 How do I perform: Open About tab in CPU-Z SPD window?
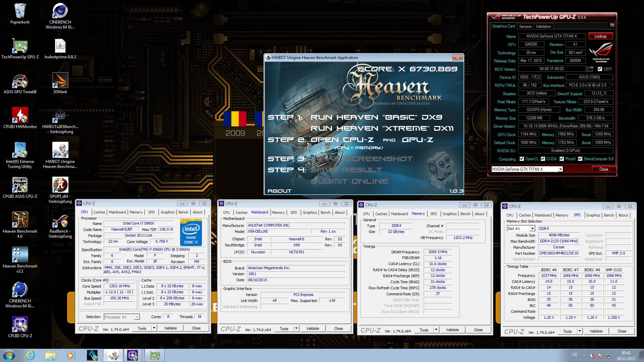coord(623,215)
